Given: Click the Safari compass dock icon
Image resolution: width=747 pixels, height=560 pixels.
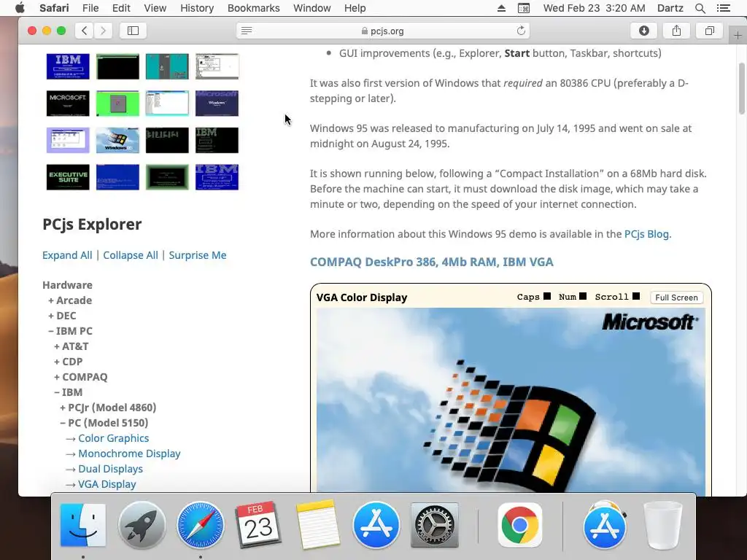Looking at the screenshot, I should [200, 525].
